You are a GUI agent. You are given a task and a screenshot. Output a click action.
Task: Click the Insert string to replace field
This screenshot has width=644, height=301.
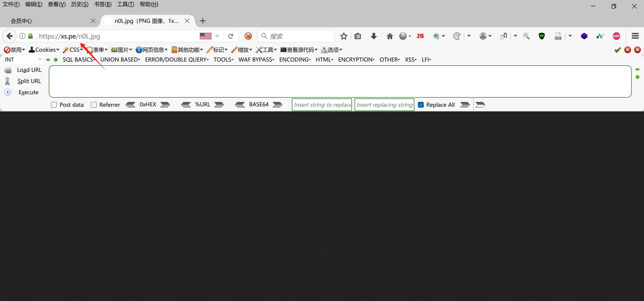click(x=322, y=105)
